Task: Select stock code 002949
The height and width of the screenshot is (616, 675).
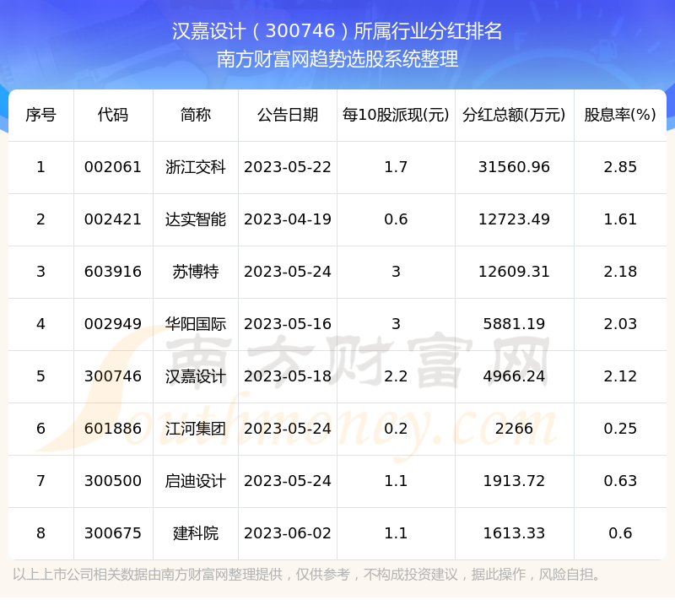Action: (x=113, y=324)
